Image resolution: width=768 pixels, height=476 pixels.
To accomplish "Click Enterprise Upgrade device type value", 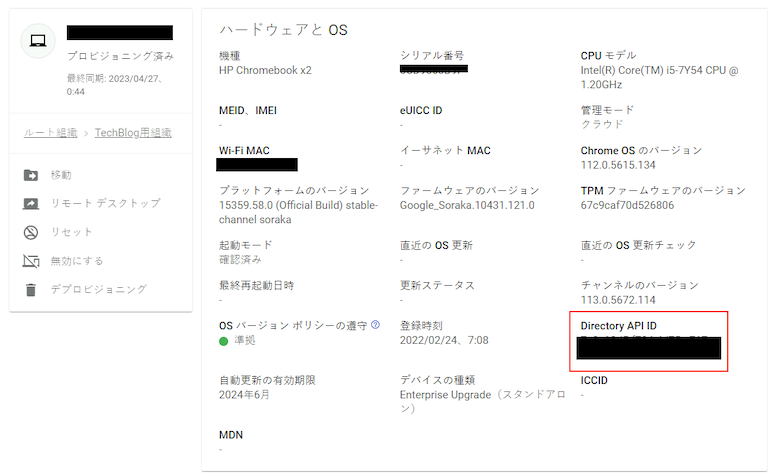I will tap(482, 402).
